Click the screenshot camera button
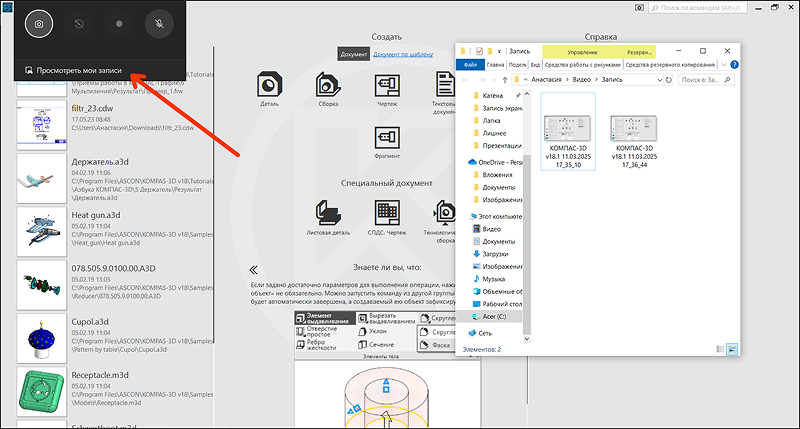The image size is (800, 429). coord(39,23)
